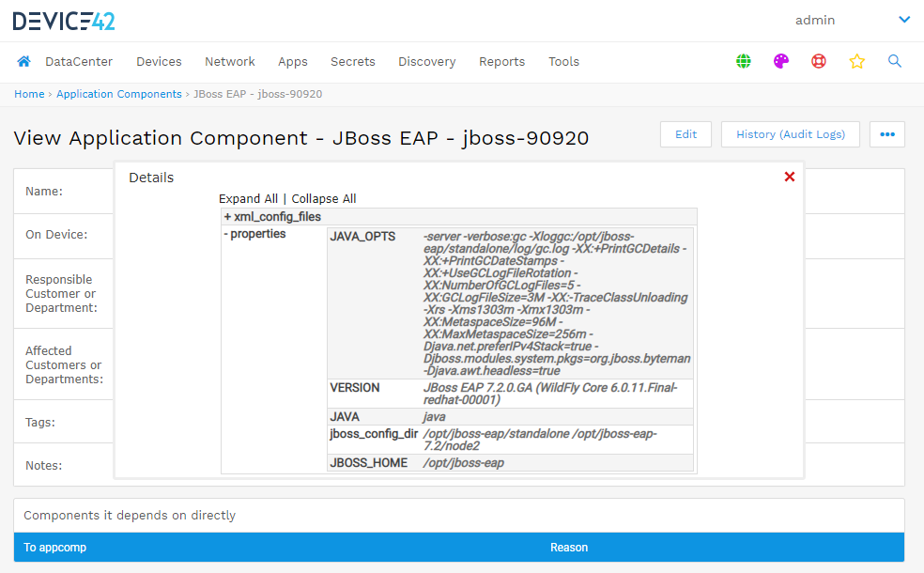Click the java value cell
Viewport: 924px width, 573px height.
point(435,417)
